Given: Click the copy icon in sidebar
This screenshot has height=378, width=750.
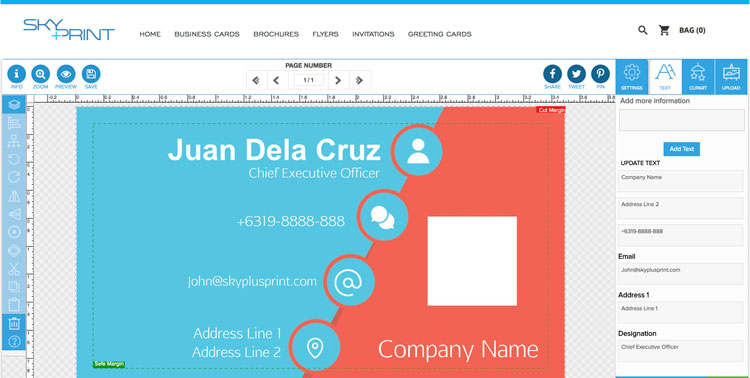Looking at the screenshot, I should (14, 287).
